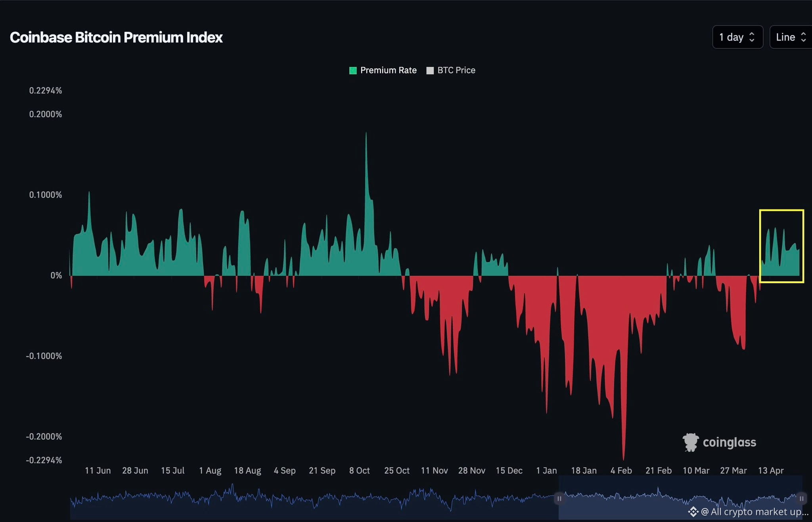Click the "0.2000%" y-axis label
812x522 pixels.
pyautogui.click(x=46, y=114)
